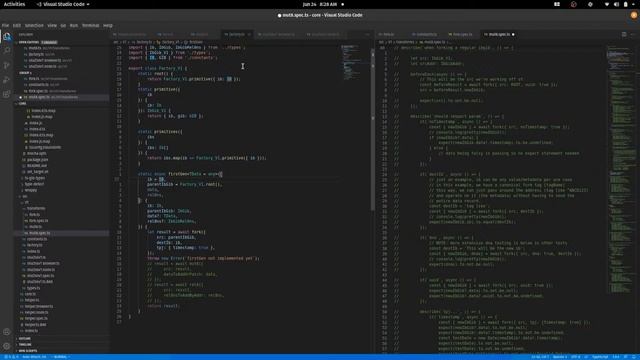
Task: Open the Extensions view
Action: [7, 94]
